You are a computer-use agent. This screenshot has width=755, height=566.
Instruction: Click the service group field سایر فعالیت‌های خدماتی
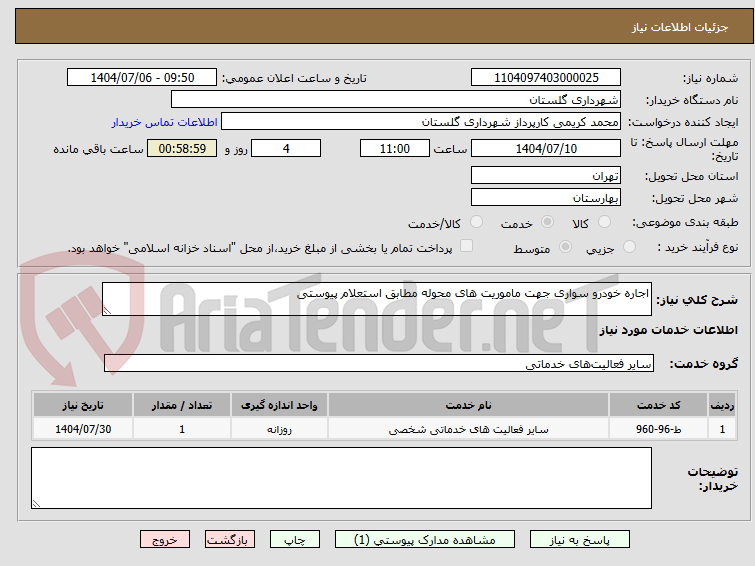(x=379, y=363)
